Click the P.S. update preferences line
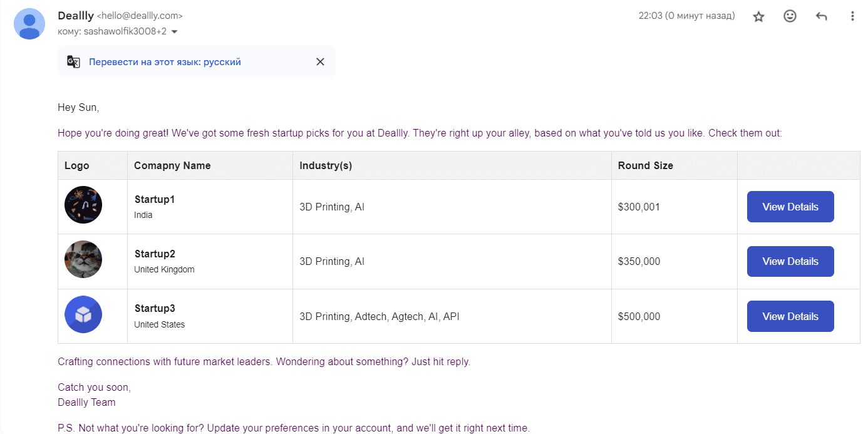Viewport: 868px width, 434px height. pos(294,428)
